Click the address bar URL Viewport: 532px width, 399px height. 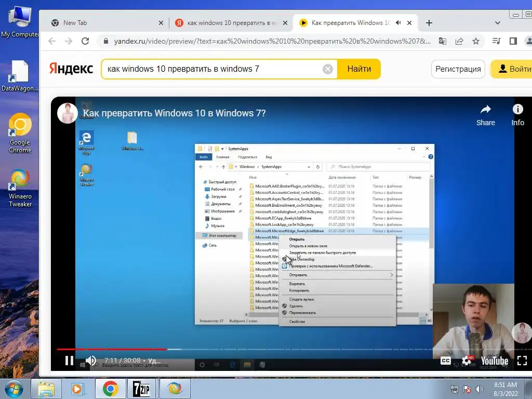pos(272,41)
